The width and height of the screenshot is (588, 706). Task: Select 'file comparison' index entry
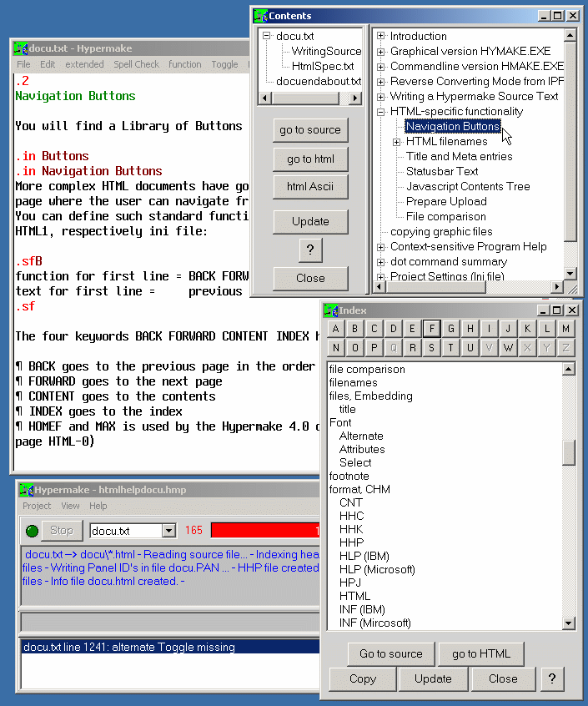coord(367,369)
